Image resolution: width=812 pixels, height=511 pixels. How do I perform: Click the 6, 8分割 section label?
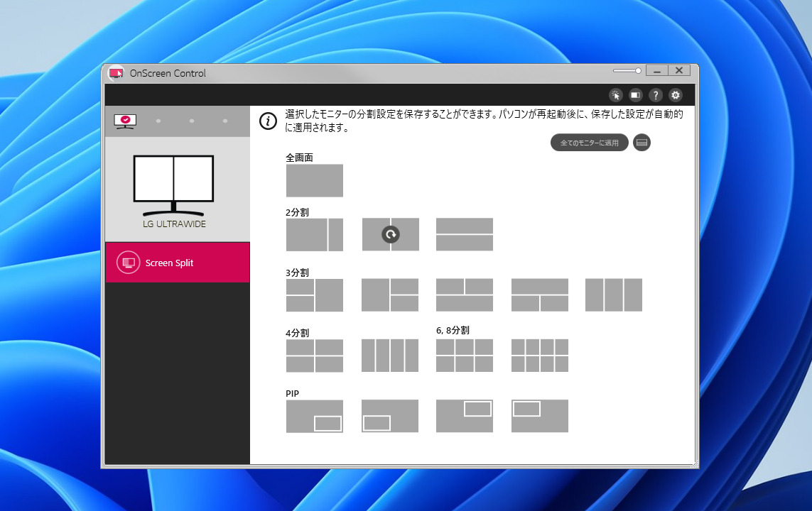(453, 330)
